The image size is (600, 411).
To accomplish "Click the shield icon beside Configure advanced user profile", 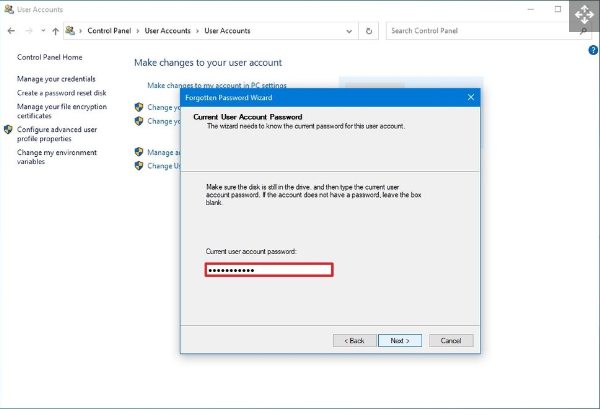I will coord(9,129).
